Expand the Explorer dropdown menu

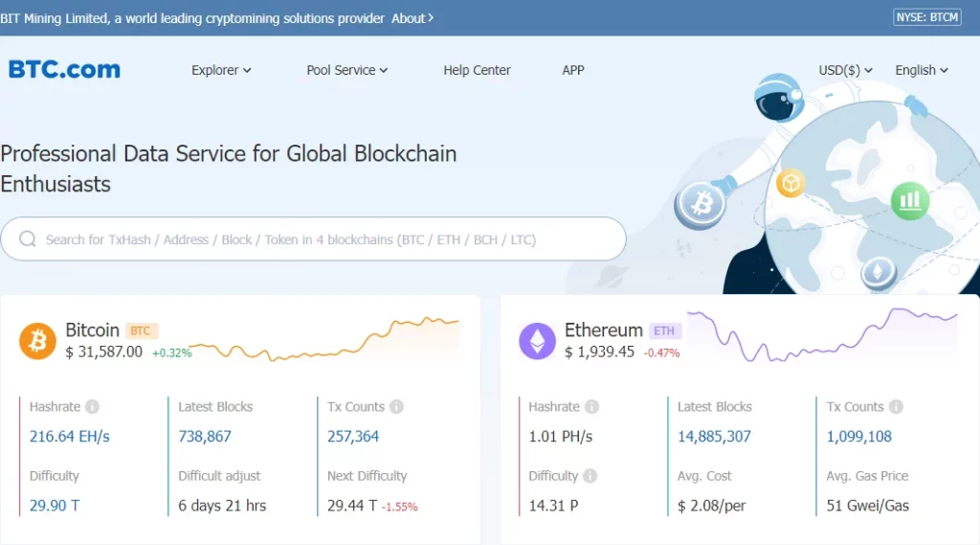pos(221,70)
